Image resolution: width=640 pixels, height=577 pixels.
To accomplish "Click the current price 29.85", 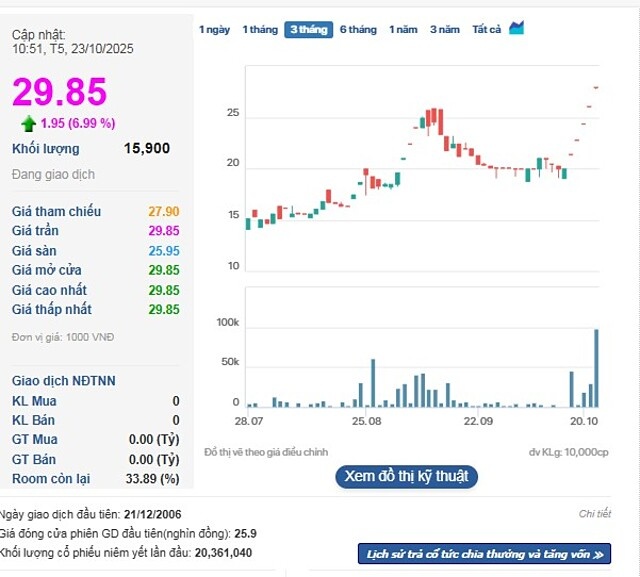I will [59, 91].
